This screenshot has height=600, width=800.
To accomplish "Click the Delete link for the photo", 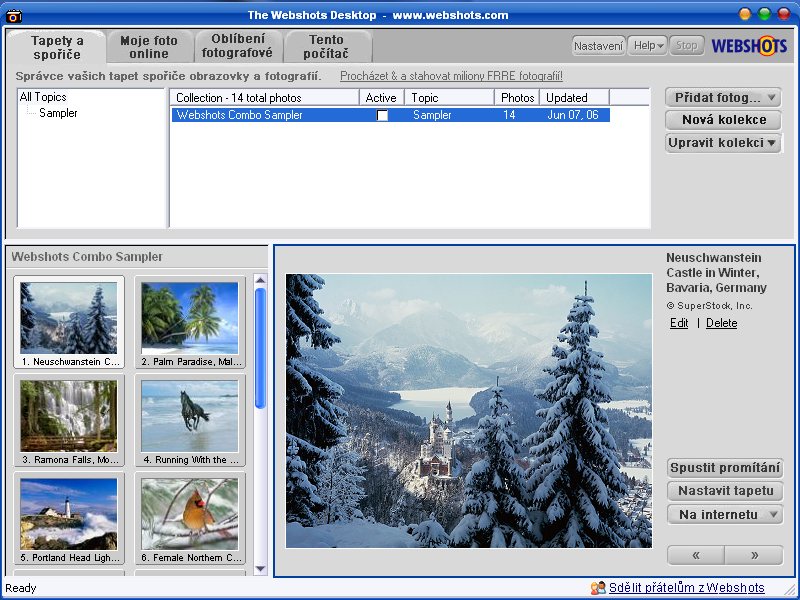I will coord(721,323).
